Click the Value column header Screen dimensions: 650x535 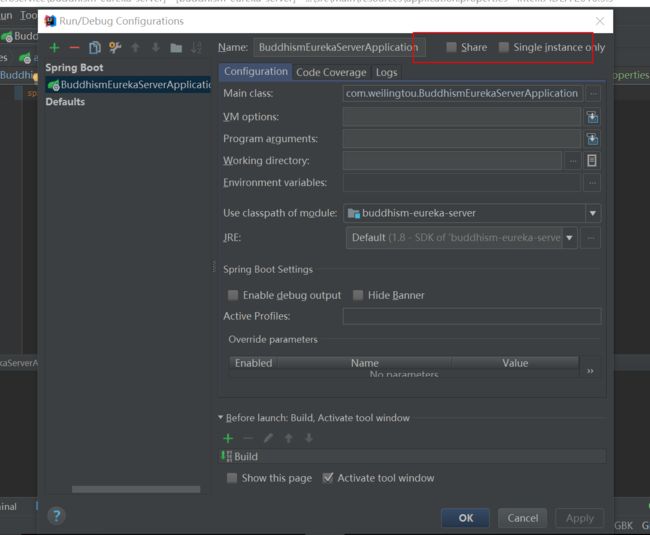pos(515,363)
